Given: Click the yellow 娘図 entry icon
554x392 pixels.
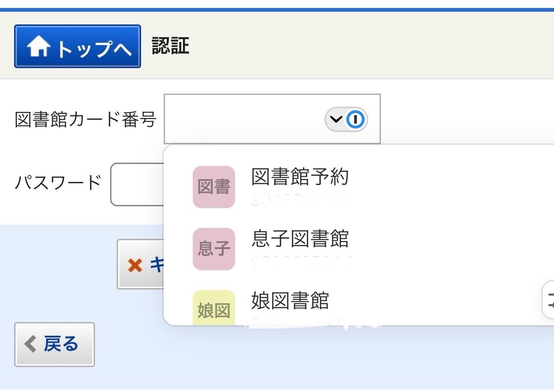Looking at the screenshot, I should pos(214,308).
